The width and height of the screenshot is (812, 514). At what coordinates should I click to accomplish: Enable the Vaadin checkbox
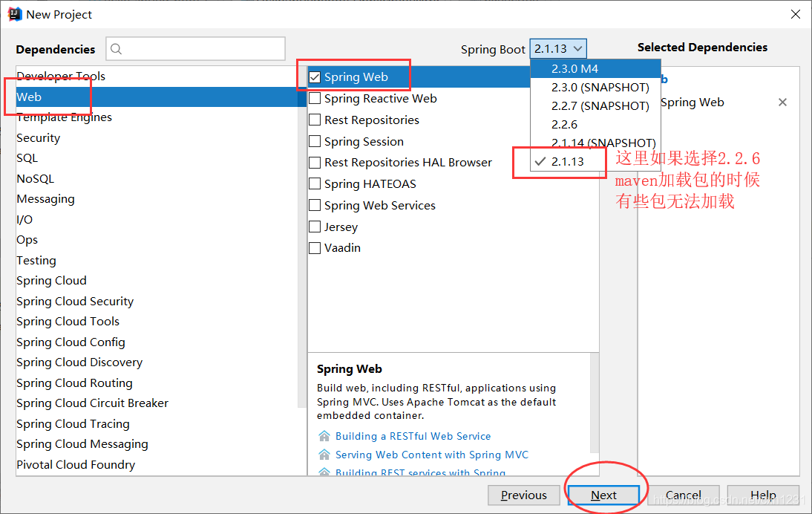coord(315,248)
